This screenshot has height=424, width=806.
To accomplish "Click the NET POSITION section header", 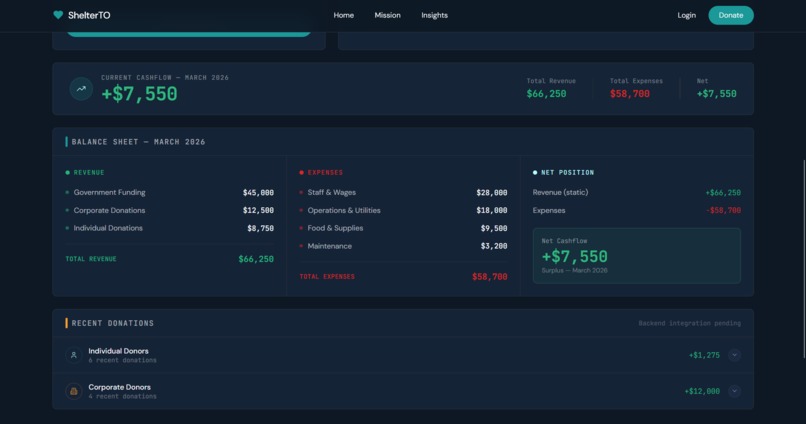I will click(567, 173).
